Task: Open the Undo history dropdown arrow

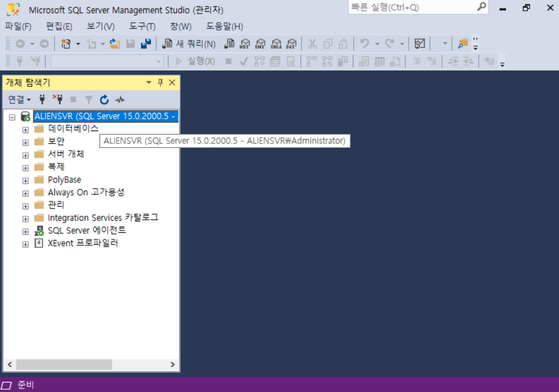Action: tap(377, 44)
